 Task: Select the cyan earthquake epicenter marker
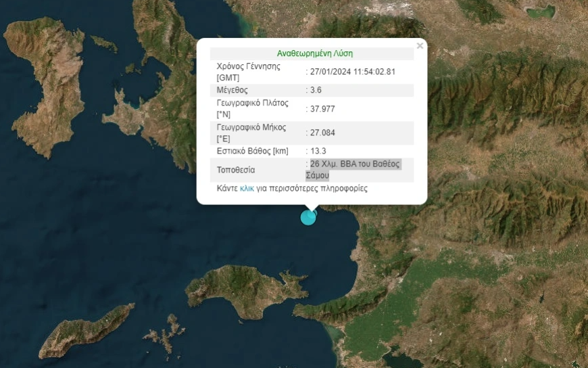coord(309,217)
